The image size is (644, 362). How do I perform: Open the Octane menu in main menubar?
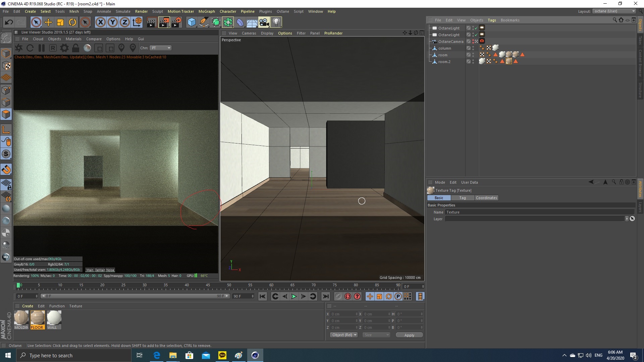283,11
